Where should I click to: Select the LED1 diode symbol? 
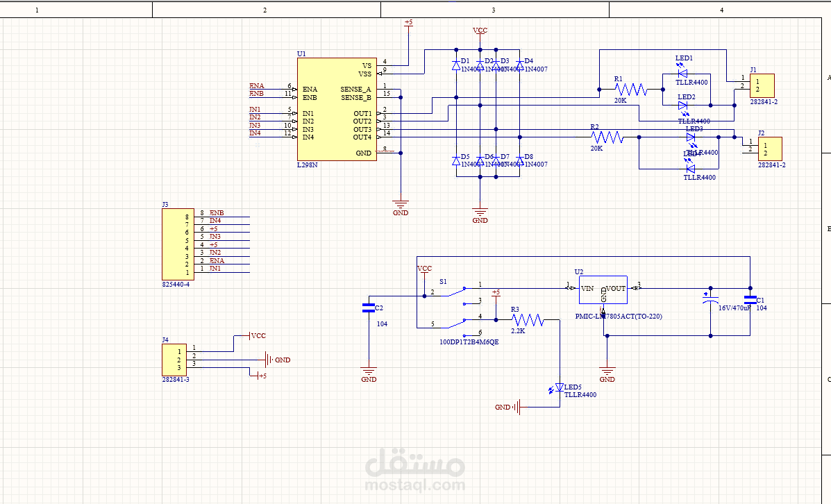click(682, 72)
